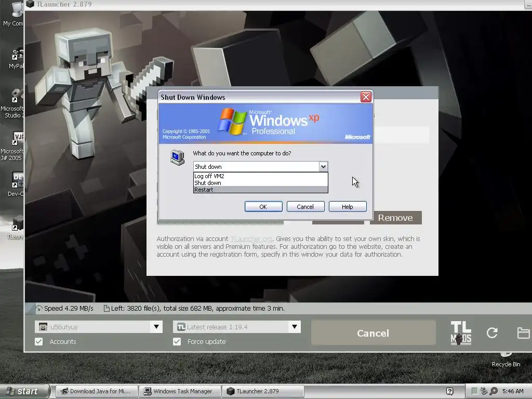Click the Speed 4.29 MB/s status text
532x399 pixels.
pos(69,309)
